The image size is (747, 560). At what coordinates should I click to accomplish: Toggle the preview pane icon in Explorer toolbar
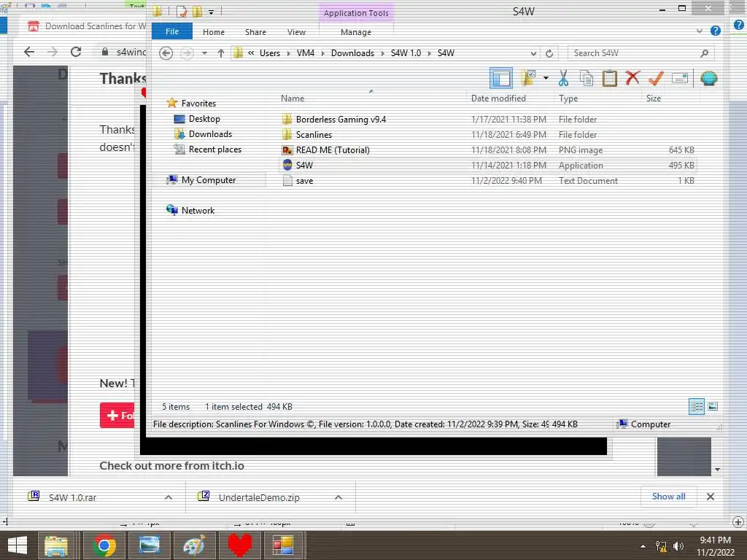pos(501,79)
